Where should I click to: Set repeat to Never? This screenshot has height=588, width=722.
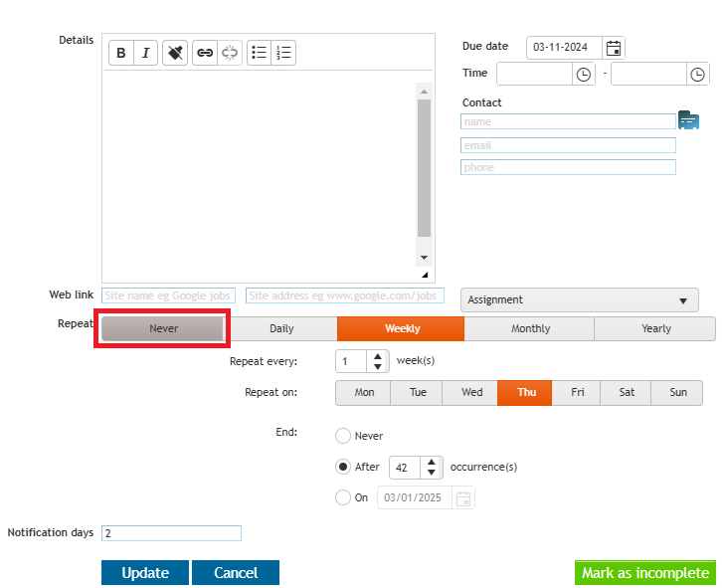163,329
